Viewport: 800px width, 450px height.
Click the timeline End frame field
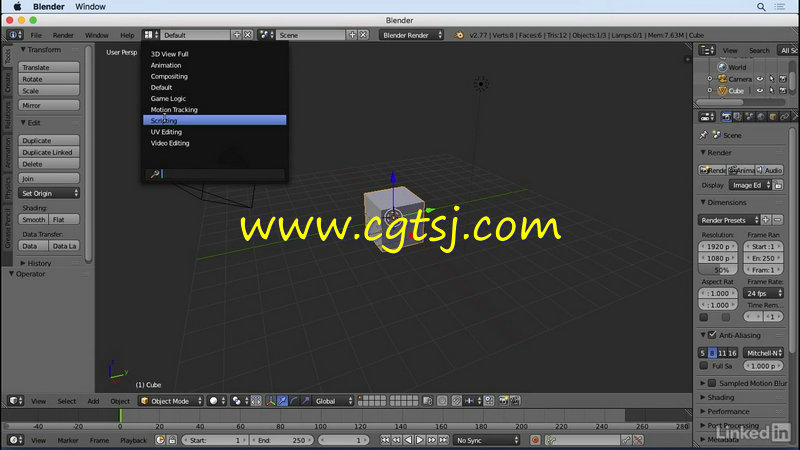point(282,440)
